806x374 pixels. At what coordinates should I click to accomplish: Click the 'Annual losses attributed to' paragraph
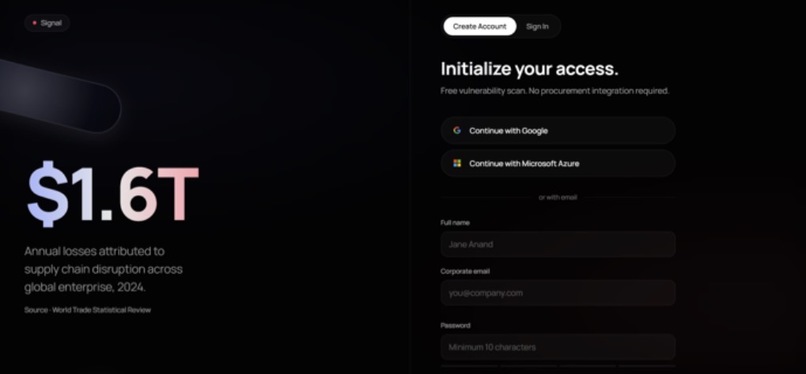tap(103, 269)
